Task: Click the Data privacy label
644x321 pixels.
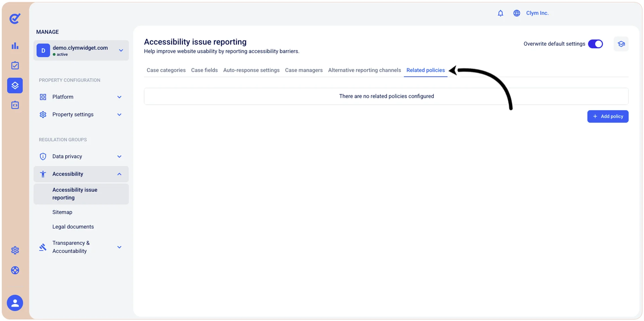Action: pos(67,157)
